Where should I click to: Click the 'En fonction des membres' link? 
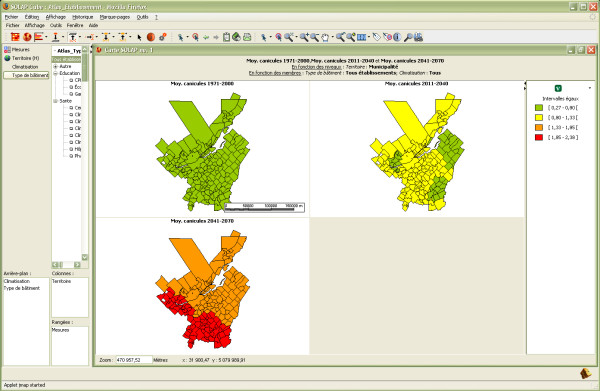point(275,73)
